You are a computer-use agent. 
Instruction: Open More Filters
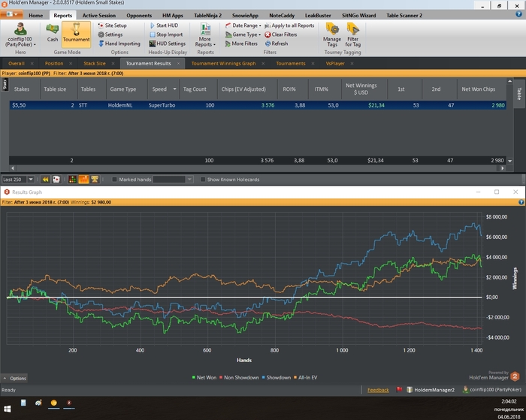(241, 44)
